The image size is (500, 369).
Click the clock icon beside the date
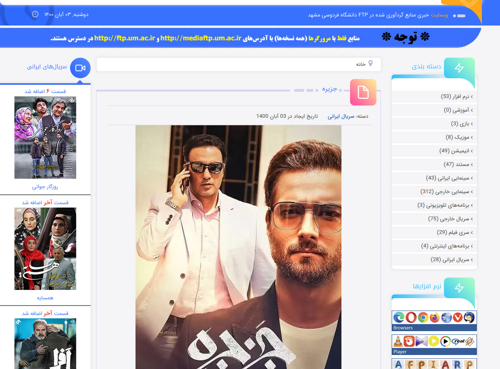tap(35, 14)
